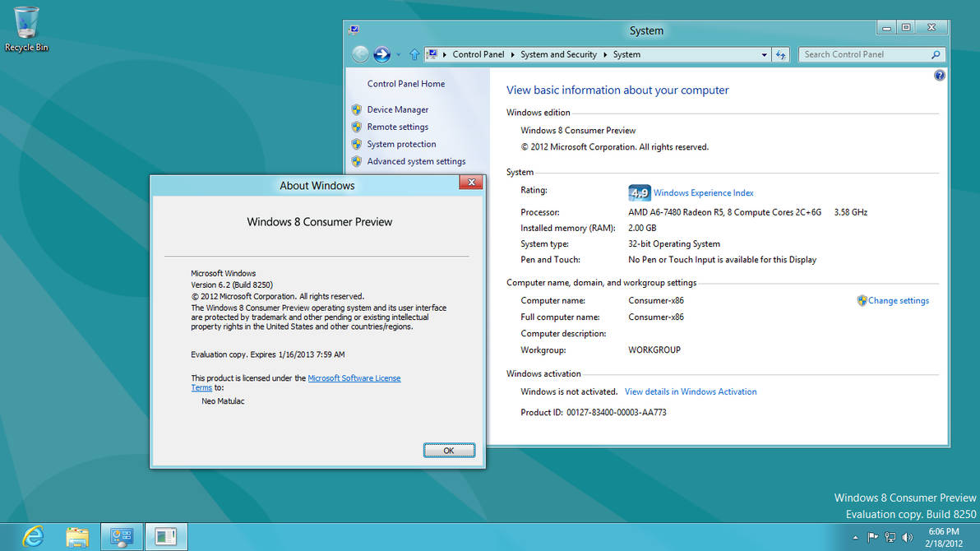This screenshot has width=980, height=551.
Task: Open the volume speaker icon in tray
Action: [x=908, y=537]
